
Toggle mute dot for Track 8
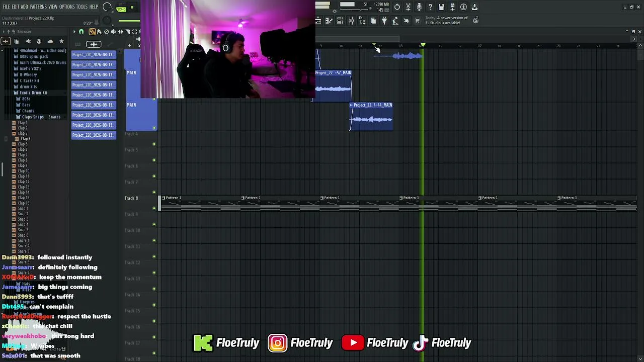click(154, 208)
